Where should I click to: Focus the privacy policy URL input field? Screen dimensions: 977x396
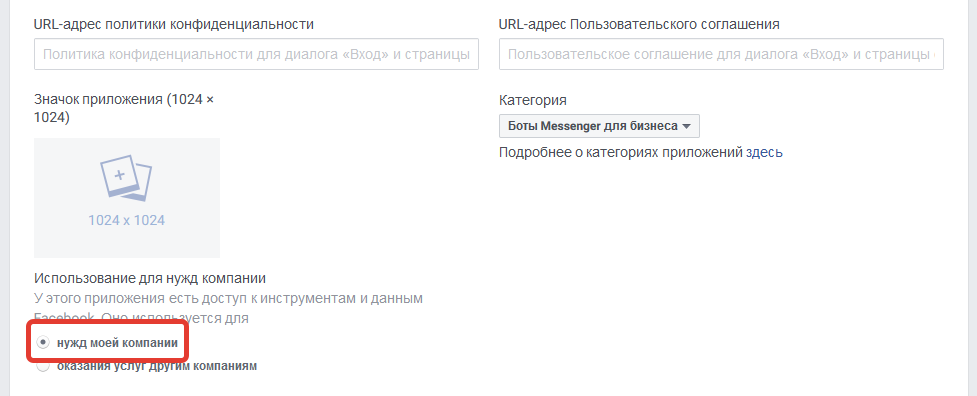257,54
